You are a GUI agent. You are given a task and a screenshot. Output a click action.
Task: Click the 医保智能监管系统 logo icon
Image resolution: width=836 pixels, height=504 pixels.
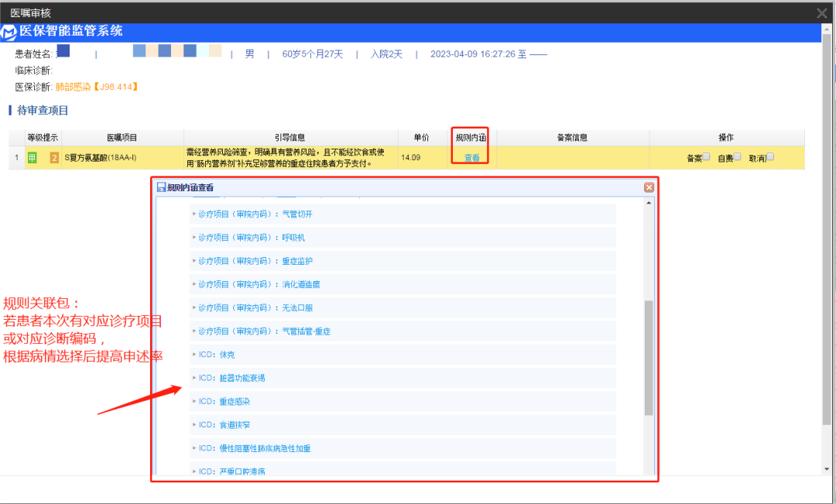click(x=8, y=33)
